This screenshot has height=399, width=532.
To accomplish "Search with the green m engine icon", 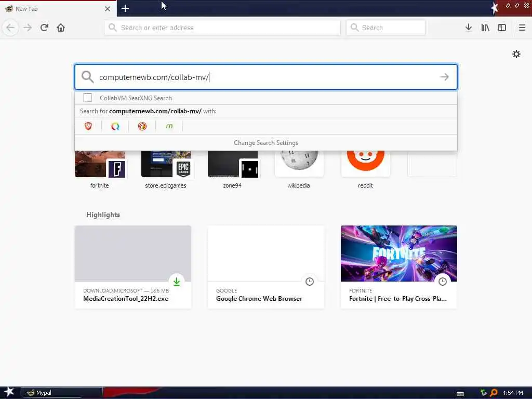I will tap(169, 126).
